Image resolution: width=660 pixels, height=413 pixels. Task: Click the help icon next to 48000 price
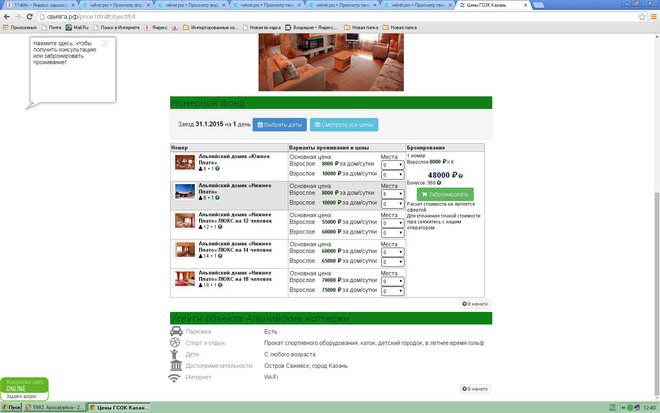point(461,174)
